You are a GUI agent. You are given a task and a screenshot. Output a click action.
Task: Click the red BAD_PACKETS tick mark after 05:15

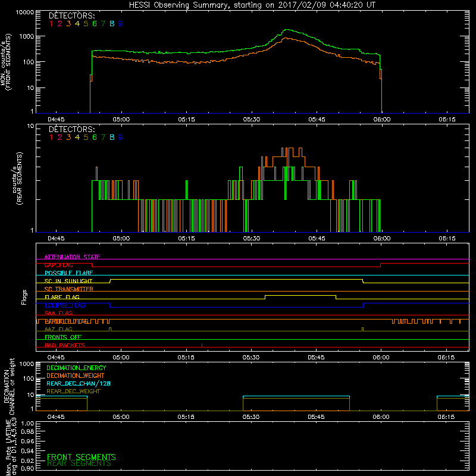[202, 345]
